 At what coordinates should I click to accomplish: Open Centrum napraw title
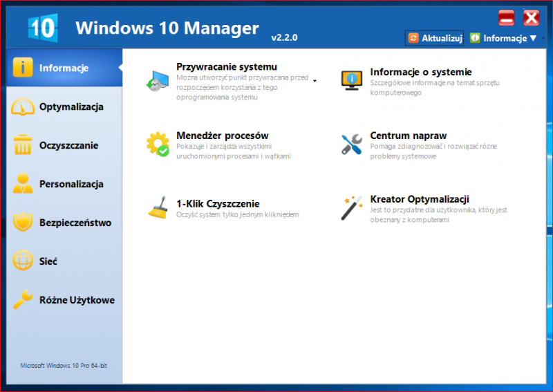[x=409, y=136]
